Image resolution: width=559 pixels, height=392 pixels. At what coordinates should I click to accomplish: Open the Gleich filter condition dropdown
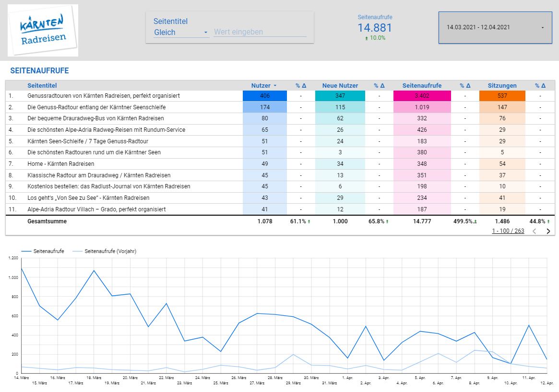181,33
